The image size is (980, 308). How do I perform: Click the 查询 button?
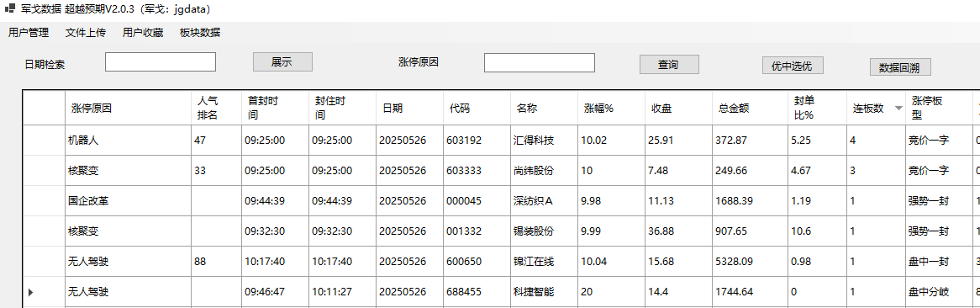(669, 65)
